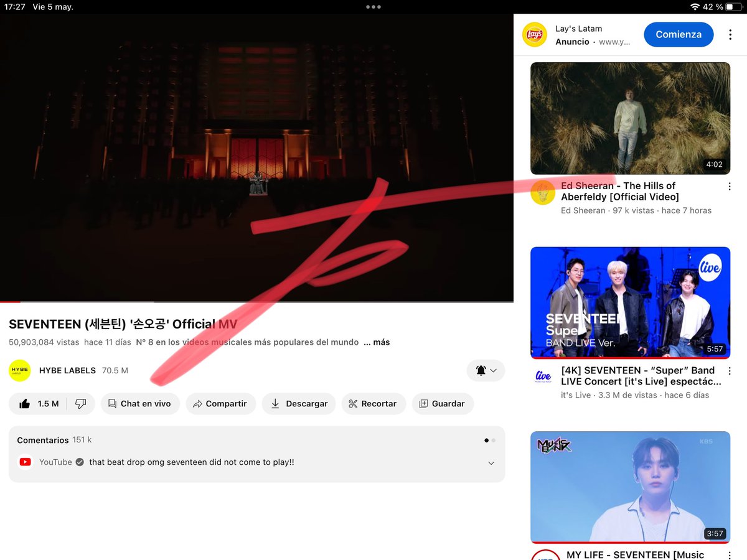Tap the battery indicator icon

click(x=734, y=7)
